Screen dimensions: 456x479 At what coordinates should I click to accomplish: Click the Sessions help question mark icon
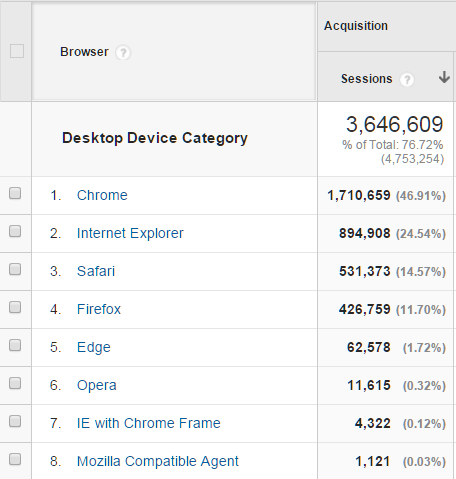point(407,80)
